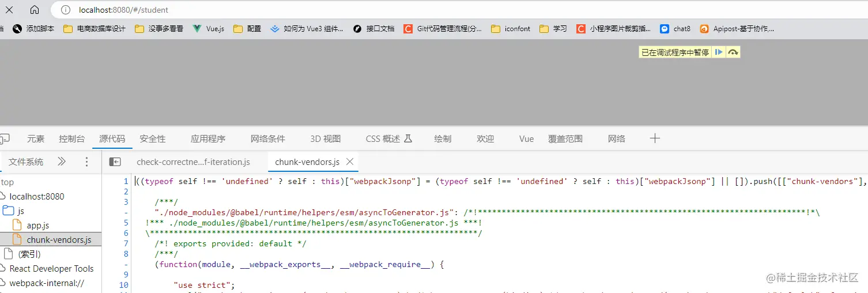Open the 电商数据库设计 bookmark folder
The image size is (868, 293).
[95, 28]
